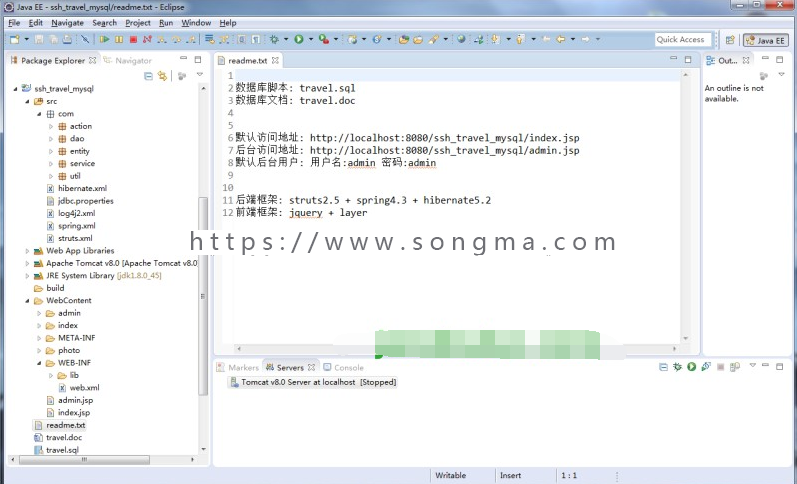Screen dimensions: 797x484
Task: Click the Quick Access search field
Action: 683,39
